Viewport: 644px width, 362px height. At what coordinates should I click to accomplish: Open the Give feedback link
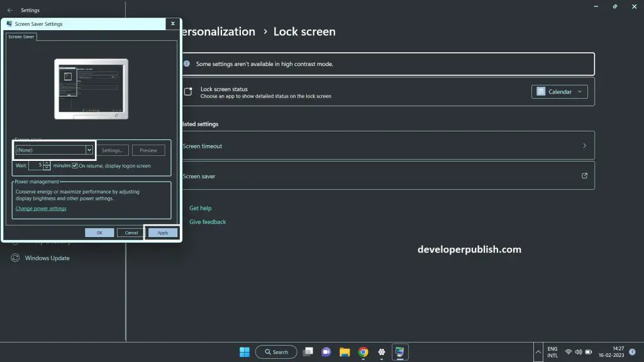pos(208,222)
